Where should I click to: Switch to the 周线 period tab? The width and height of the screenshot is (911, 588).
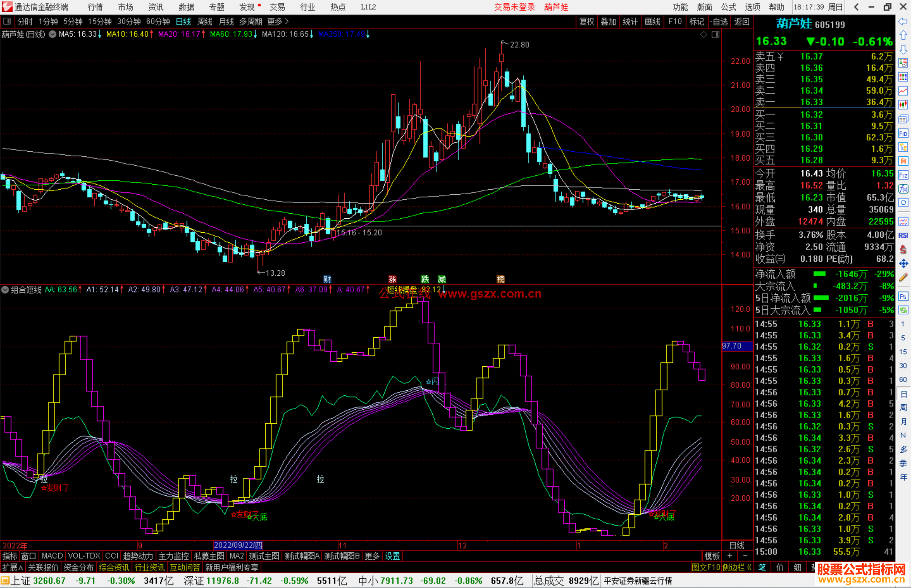point(205,21)
